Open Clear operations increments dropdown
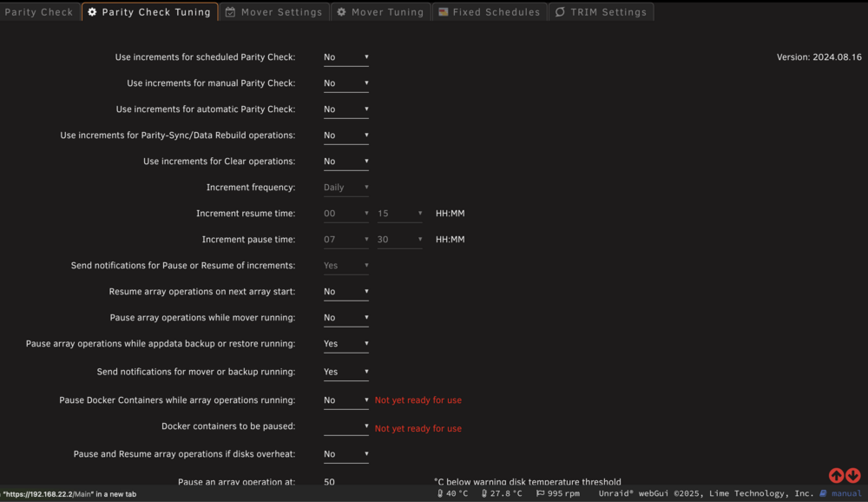 346,162
